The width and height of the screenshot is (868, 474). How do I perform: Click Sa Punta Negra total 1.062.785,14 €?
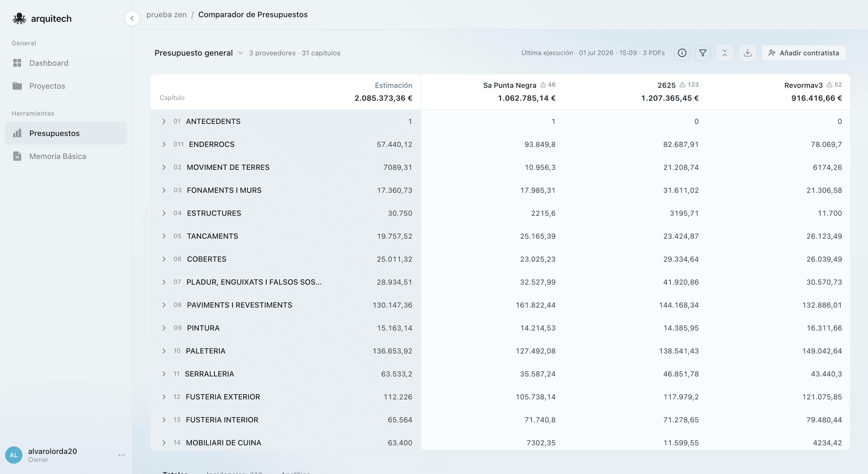[x=527, y=98]
